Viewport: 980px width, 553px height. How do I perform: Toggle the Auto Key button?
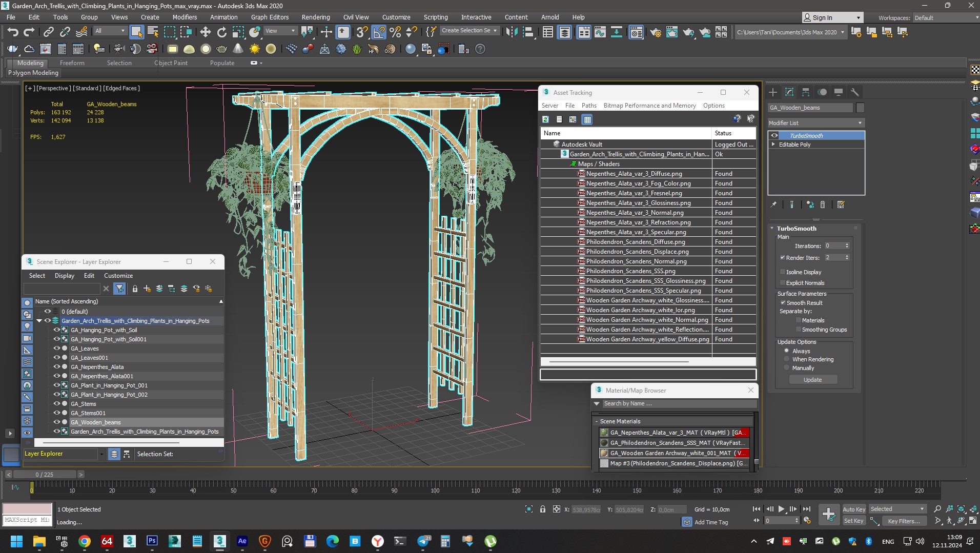(854, 509)
